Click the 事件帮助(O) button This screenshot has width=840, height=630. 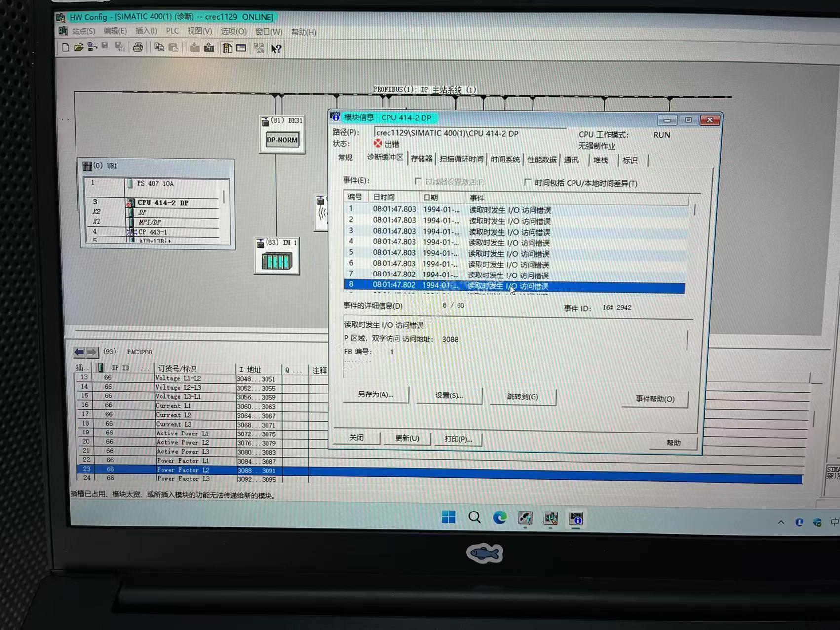[x=655, y=399]
